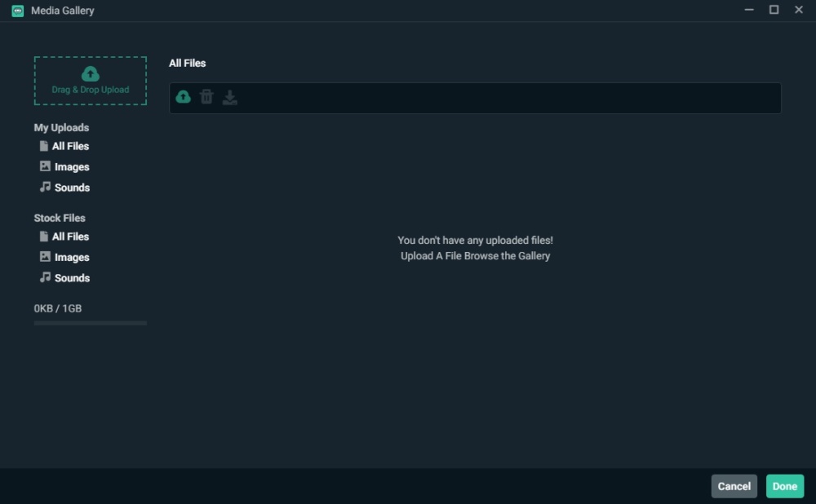Viewport: 816px width, 504px height.
Task: Maximize the Media Gallery window
Action: click(x=774, y=10)
